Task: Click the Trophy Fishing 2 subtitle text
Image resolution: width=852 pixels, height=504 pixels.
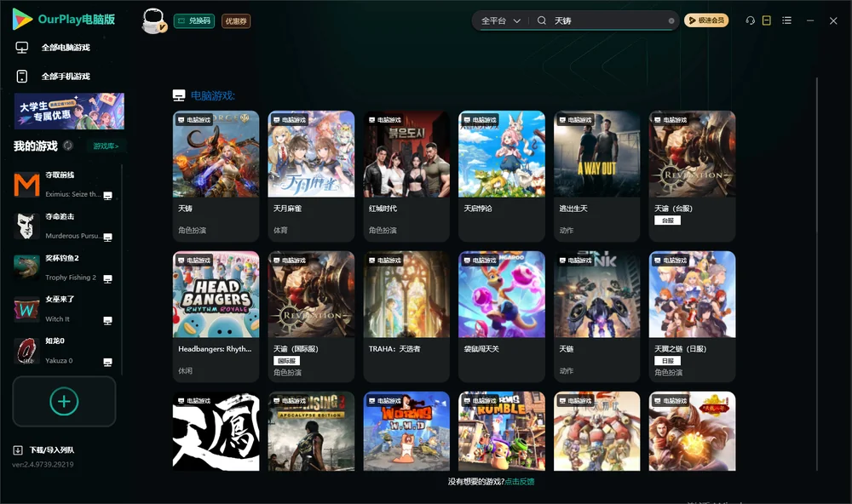Action: (x=71, y=278)
